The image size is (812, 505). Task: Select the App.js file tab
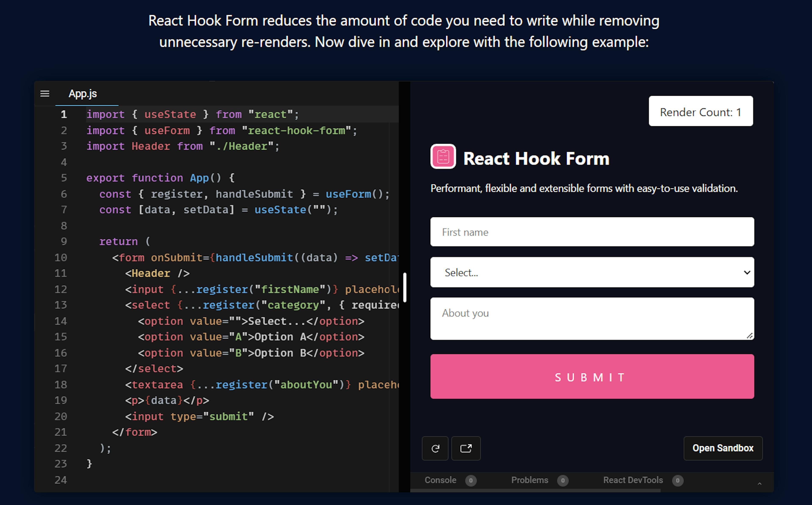(82, 93)
